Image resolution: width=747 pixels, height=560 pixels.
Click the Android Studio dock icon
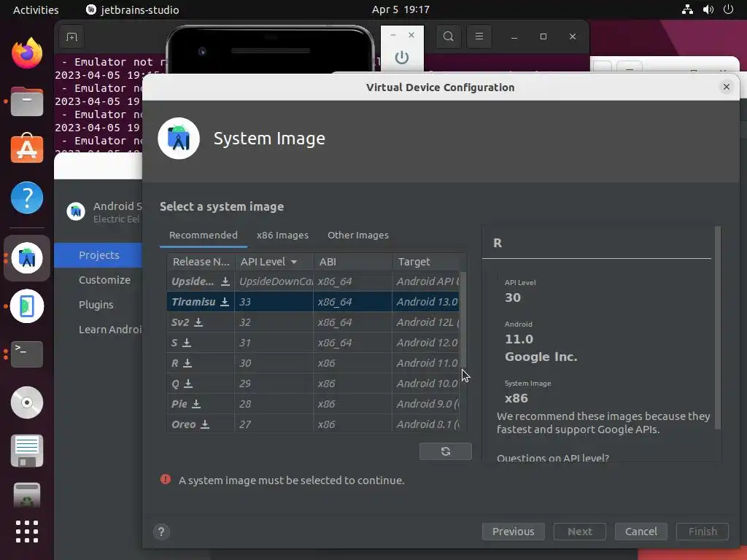point(27,258)
